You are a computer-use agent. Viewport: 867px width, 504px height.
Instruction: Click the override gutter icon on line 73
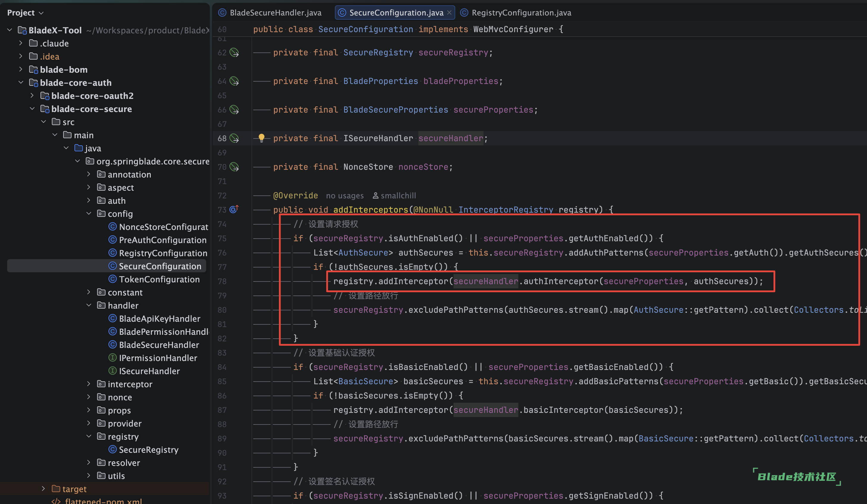tap(234, 209)
